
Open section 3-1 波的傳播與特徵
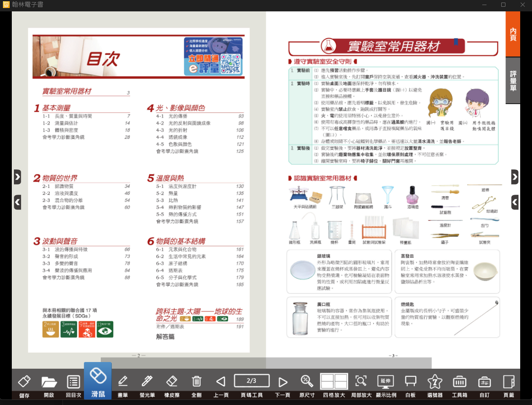(x=86, y=249)
